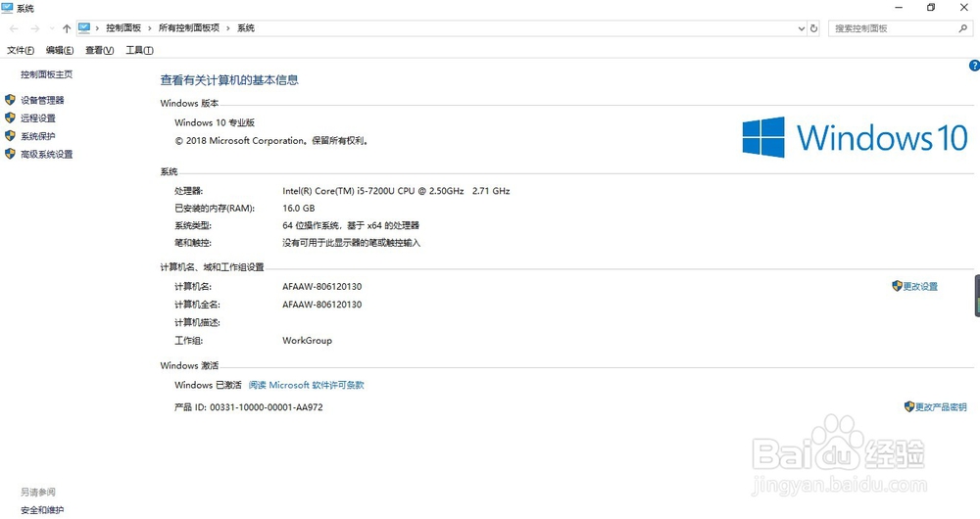Open address bar history dropdown
Viewport: 980px width, 519px height.
click(802, 28)
